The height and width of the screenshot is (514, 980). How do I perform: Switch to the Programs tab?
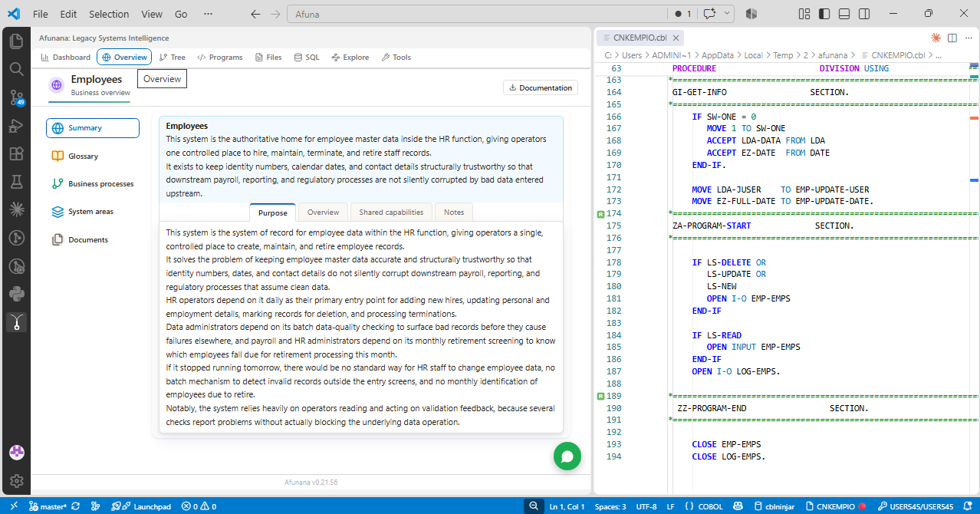pyautogui.click(x=219, y=58)
